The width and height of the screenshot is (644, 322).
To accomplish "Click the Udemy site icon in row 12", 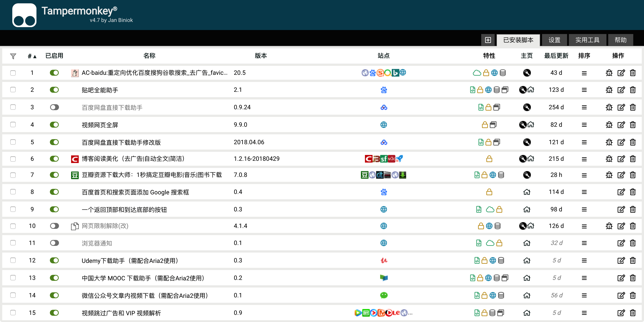I will [x=384, y=260].
